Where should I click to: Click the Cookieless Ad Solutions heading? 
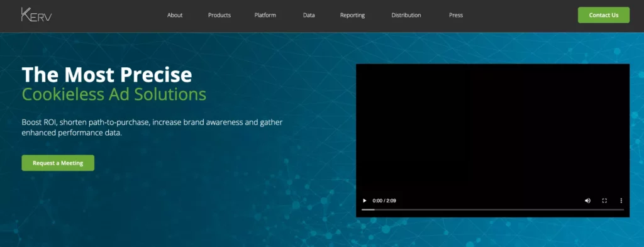point(114,94)
